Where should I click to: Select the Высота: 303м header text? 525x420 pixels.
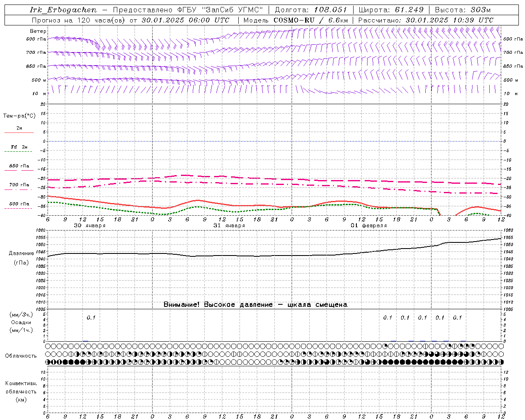463,10
